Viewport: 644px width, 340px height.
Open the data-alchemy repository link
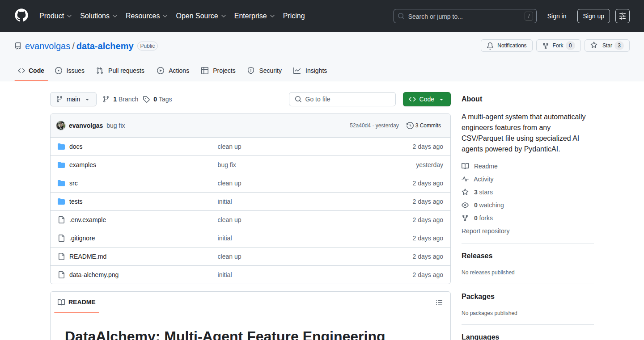(x=105, y=46)
